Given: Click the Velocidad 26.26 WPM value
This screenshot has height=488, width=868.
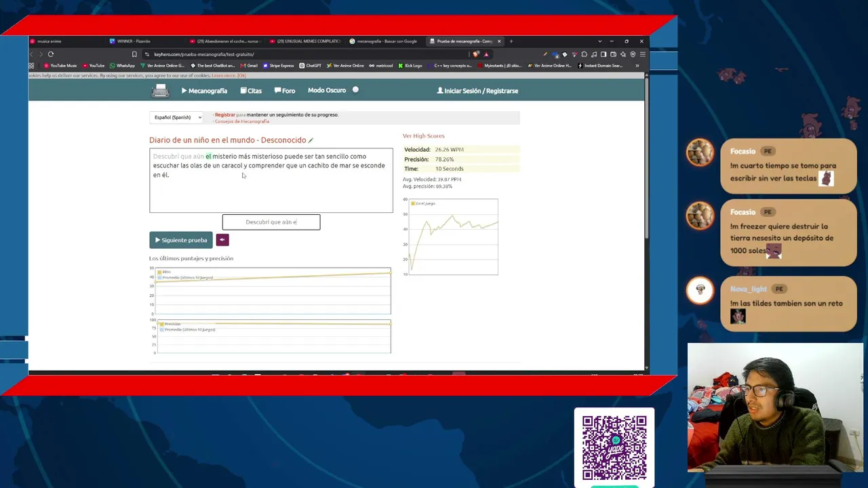Looking at the screenshot, I should point(450,150).
